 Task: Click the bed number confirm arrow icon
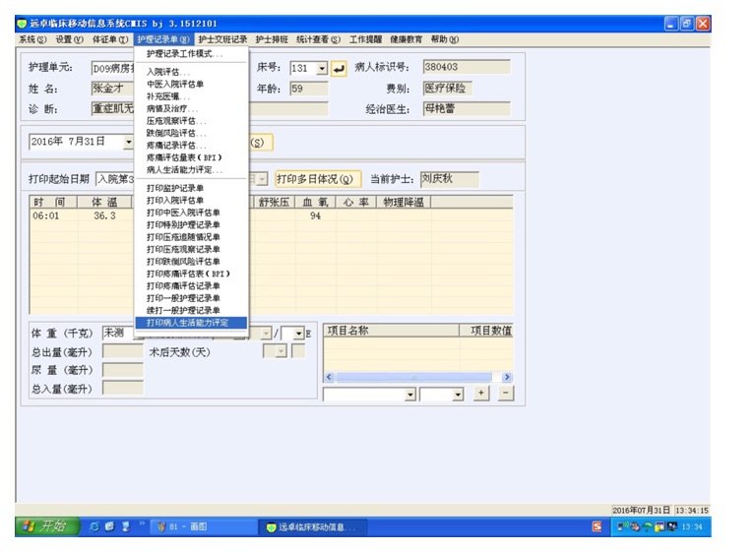339,69
